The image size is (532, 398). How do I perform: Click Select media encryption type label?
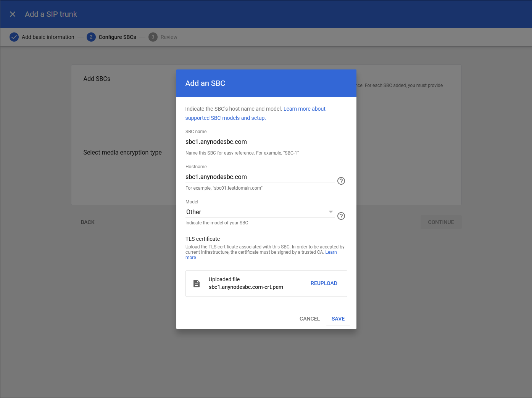point(123,152)
